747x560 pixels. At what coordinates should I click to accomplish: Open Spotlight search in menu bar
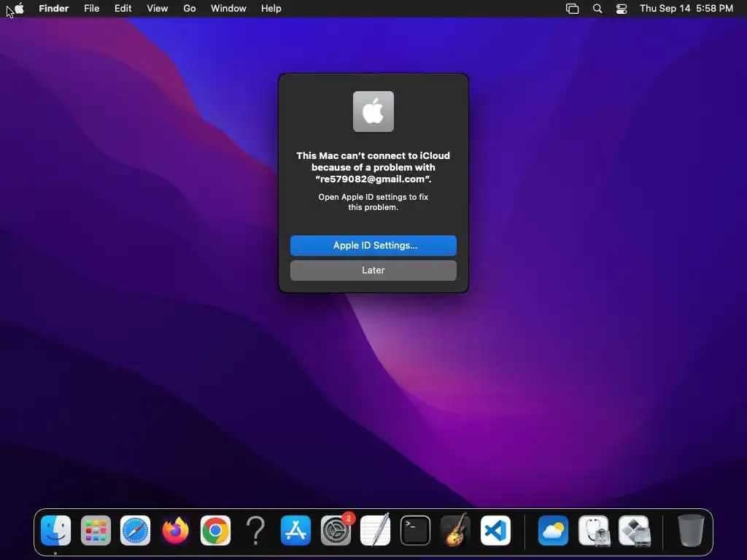click(597, 9)
